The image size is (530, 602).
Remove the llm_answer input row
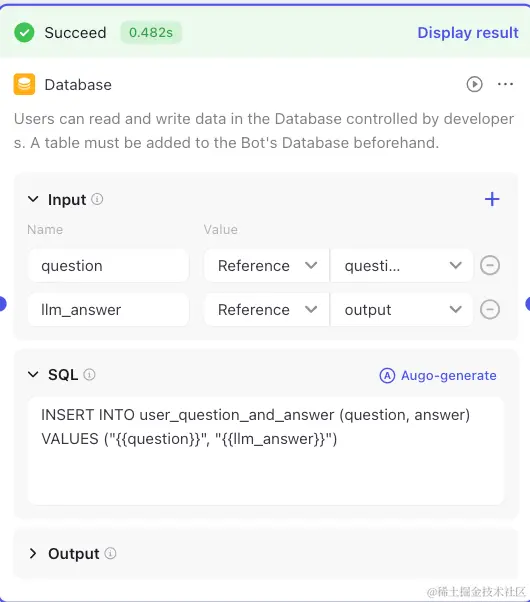pos(490,309)
